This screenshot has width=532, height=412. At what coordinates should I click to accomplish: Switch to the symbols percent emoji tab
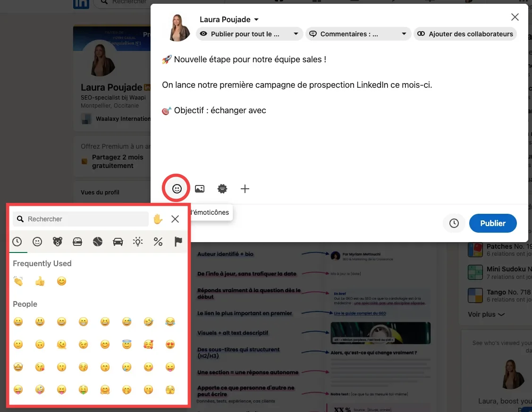pos(158,242)
